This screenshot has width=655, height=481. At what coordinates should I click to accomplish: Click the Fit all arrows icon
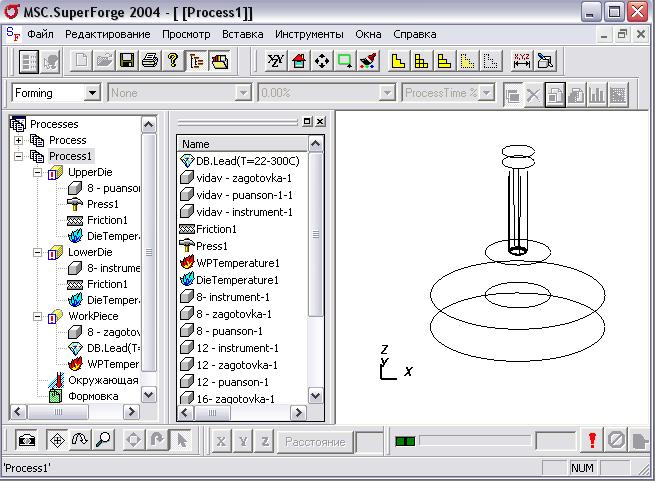322,61
